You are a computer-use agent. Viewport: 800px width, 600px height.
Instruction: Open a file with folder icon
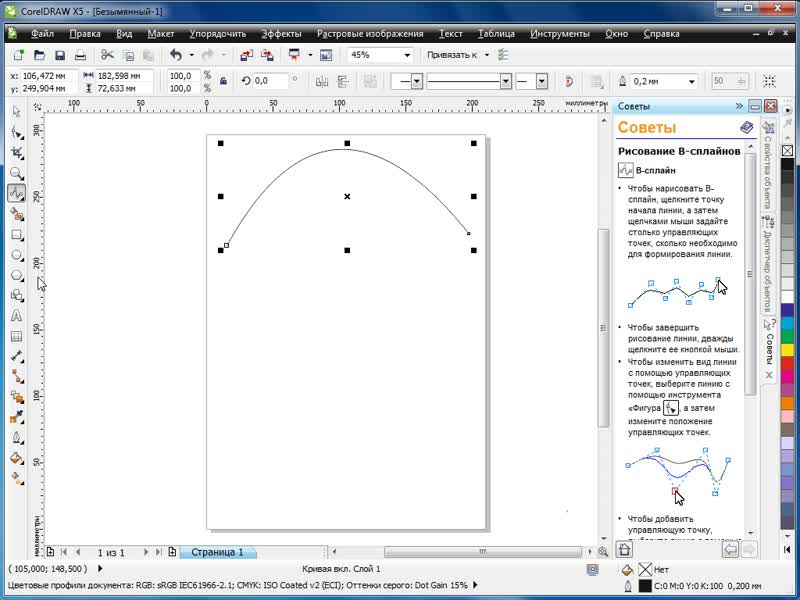tap(39, 55)
